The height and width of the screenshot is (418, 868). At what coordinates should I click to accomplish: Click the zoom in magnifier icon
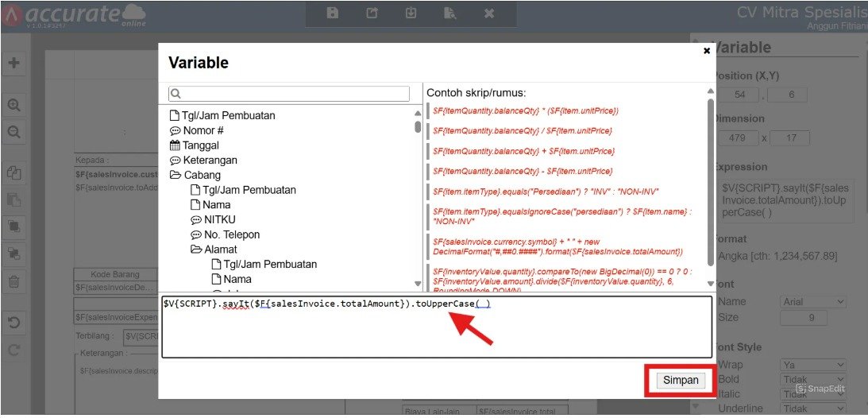(14, 105)
